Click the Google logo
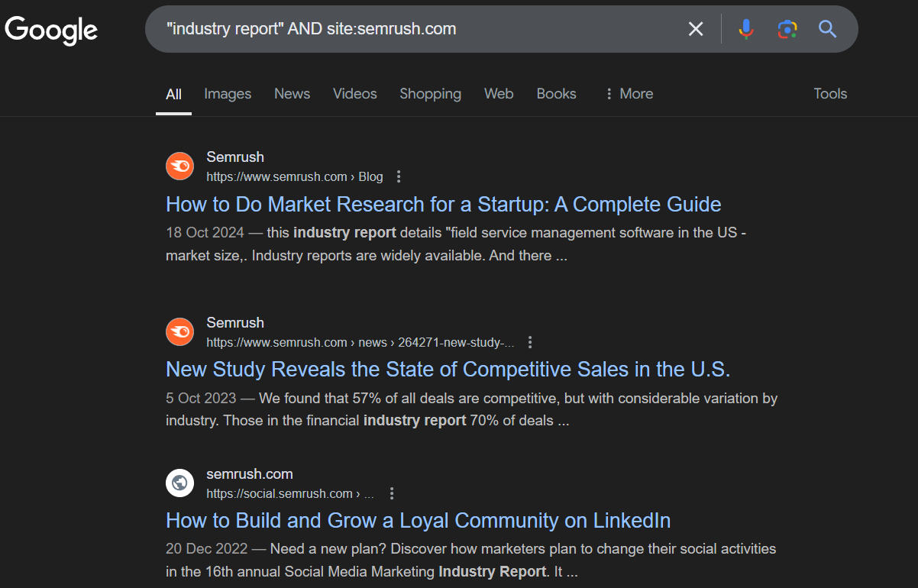918x588 pixels. tap(51, 30)
